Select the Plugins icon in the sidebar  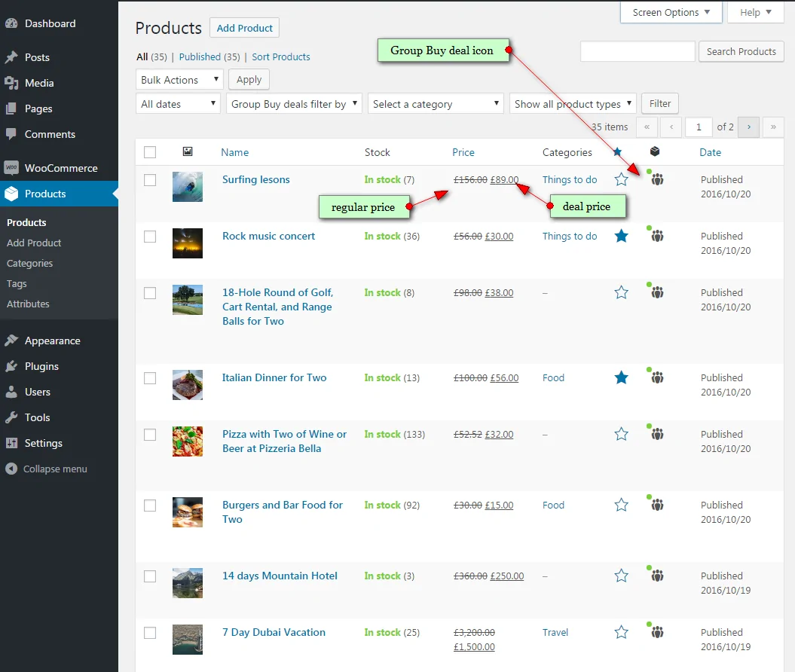tap(11, 366)
